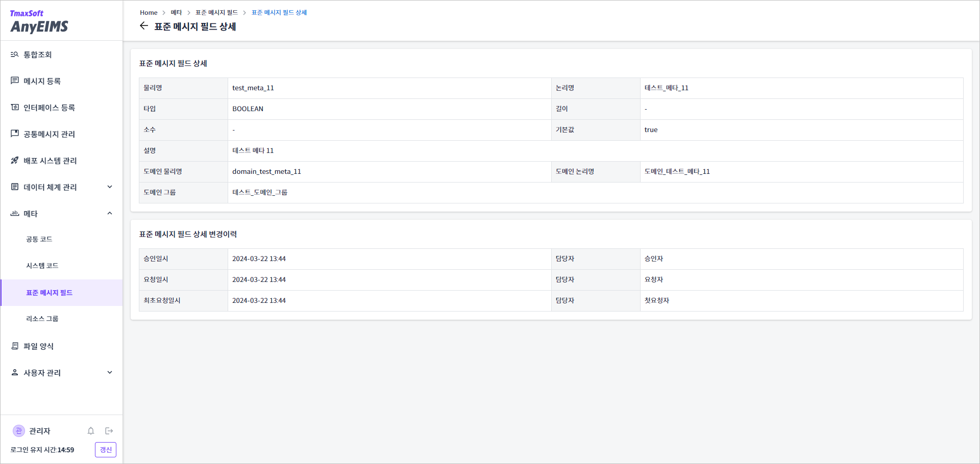
Task: Click the 관리자 user avatar
Action: coord(19,431)
